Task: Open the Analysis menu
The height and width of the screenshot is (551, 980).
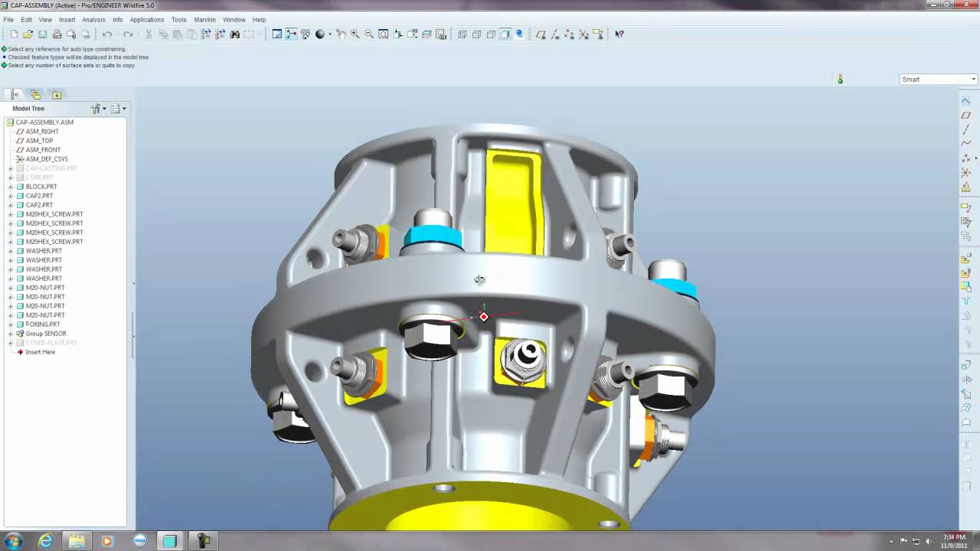Action: click(93, 20)
